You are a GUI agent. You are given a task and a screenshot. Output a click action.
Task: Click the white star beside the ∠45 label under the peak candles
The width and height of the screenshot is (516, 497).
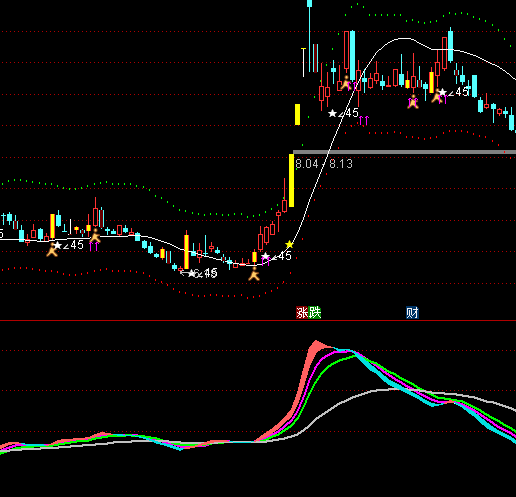point(332,113)
